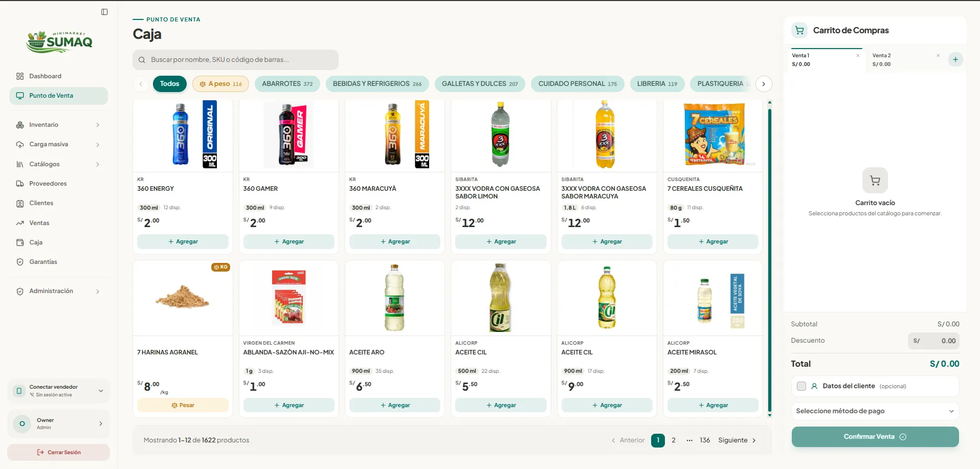
Task: Toggle the sidebar collapse icon
Action: [x=104, y=12]
